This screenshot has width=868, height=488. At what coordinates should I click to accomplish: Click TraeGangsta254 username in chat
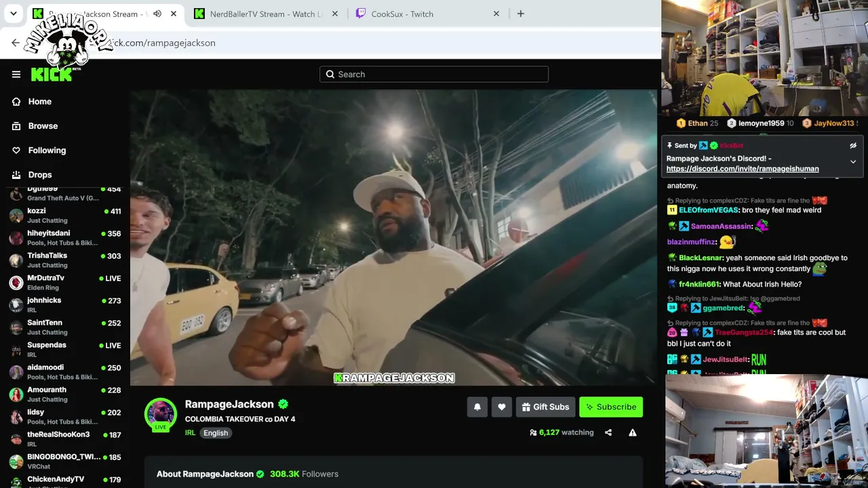click(744, 332)
